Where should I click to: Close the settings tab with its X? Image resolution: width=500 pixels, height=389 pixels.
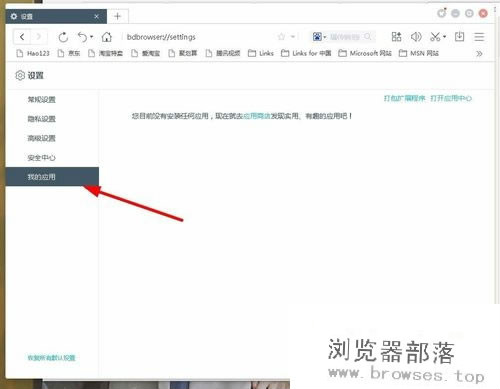click(96, 16)
